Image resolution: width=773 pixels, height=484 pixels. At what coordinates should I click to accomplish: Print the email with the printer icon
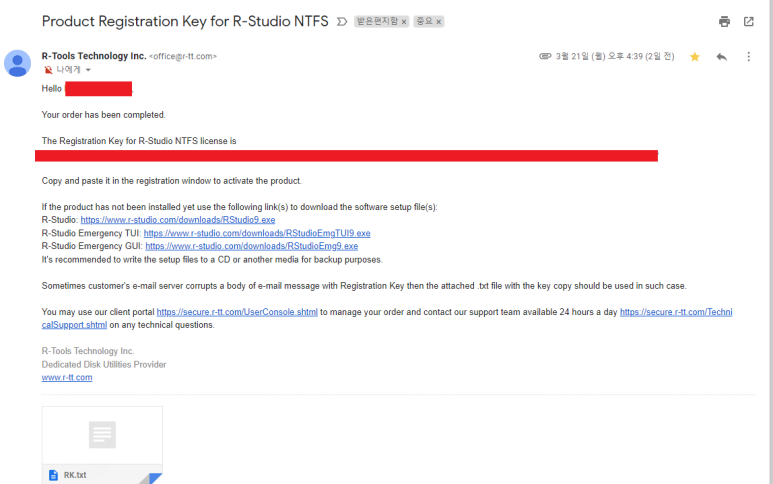pyautogui.click(x=724, y=22)
